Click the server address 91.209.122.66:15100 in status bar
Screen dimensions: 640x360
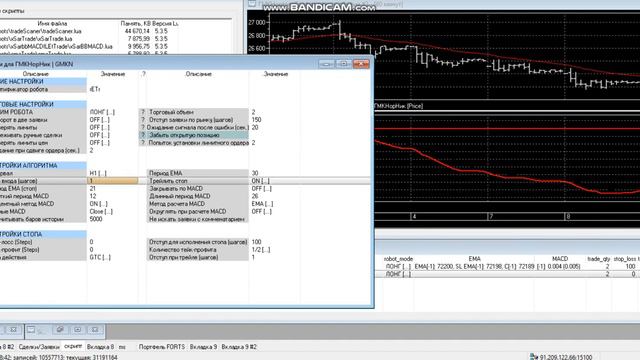(566, 357)
